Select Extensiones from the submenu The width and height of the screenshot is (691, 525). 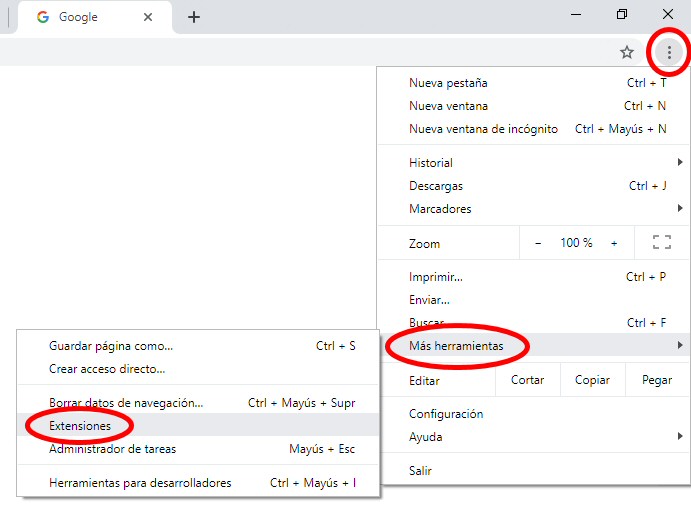pyautogui.click(x=80, y=426)
